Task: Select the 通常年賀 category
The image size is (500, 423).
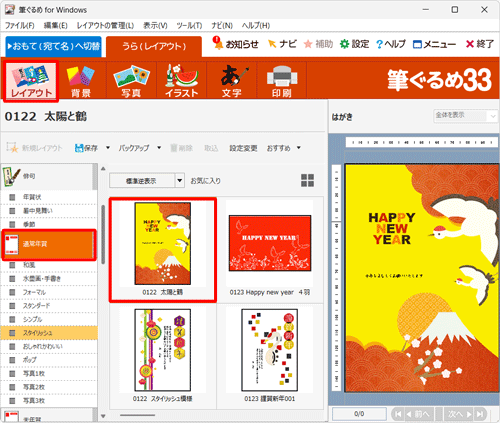Action: (x=49, y=244)
